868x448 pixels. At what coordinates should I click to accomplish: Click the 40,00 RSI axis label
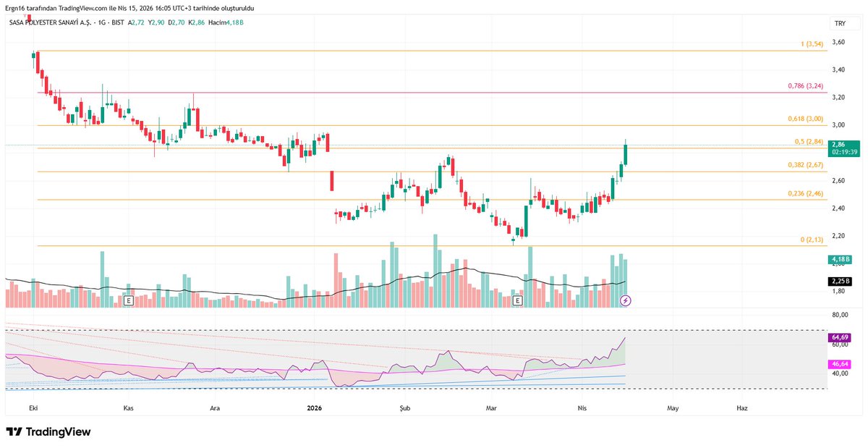click(x=840, y=374)
